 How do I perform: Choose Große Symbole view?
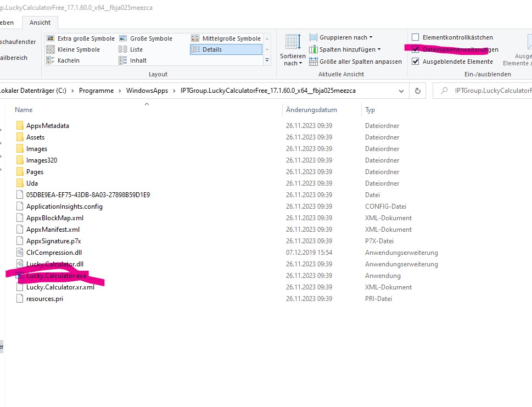point(146,38)
